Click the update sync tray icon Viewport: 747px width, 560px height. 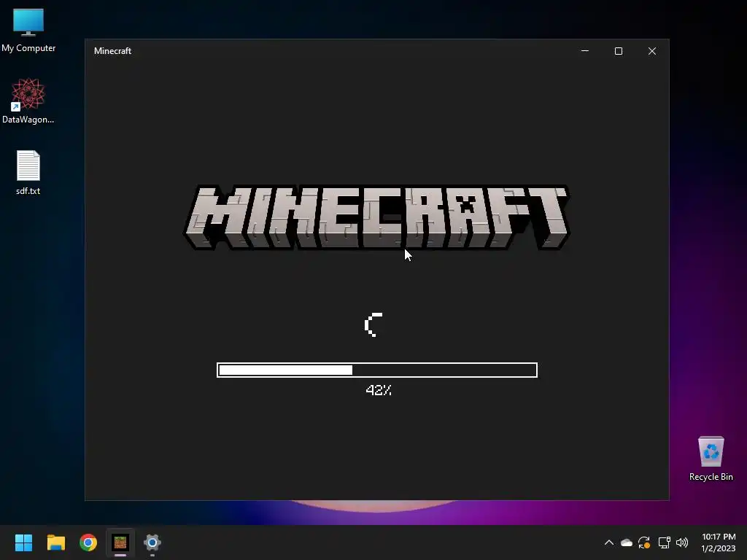click(x=644, y=542)
